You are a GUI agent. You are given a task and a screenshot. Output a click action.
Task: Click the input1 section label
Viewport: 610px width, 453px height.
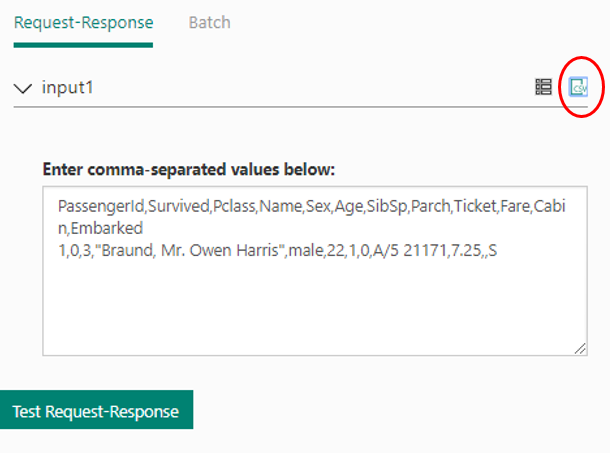[68, 88]
